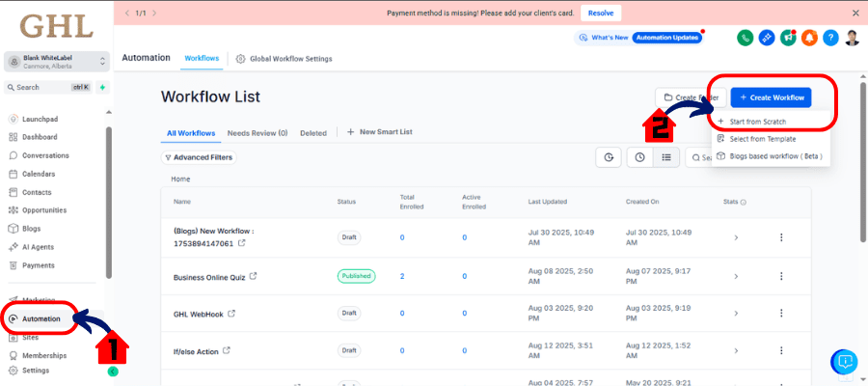Open What's New Automation Updates

pos(639,38)
